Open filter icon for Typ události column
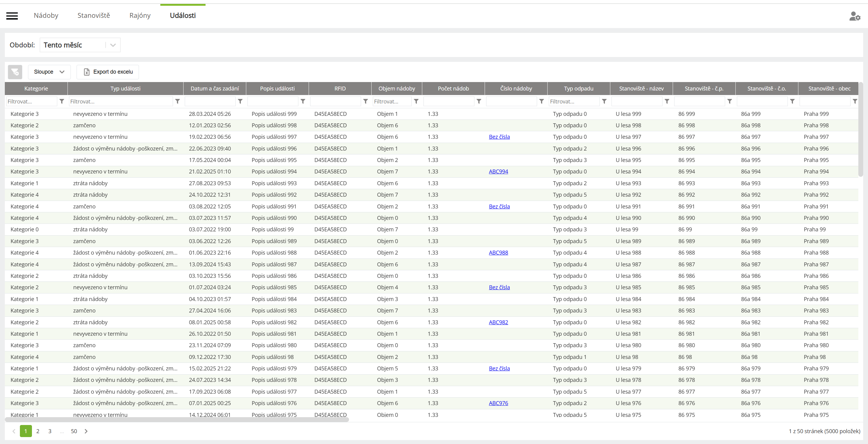This screenshot has height=444, width=868. tap(178, 101)
